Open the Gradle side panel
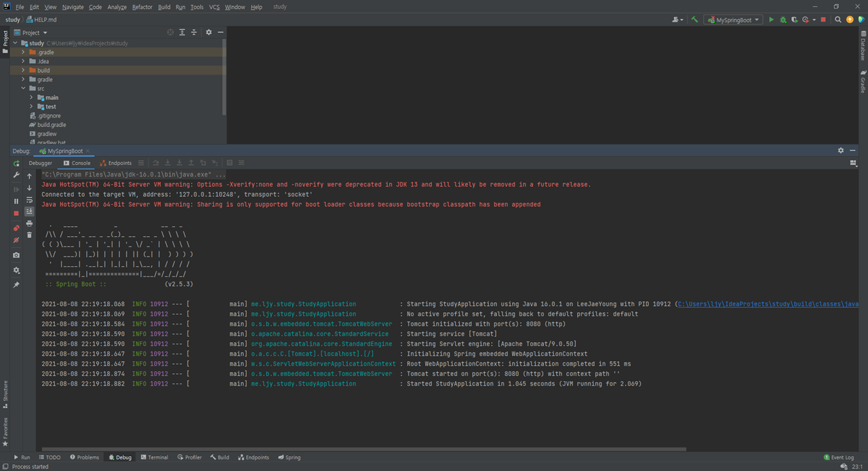The width and height of the screenshot is (868, 471). pos(863,81)
